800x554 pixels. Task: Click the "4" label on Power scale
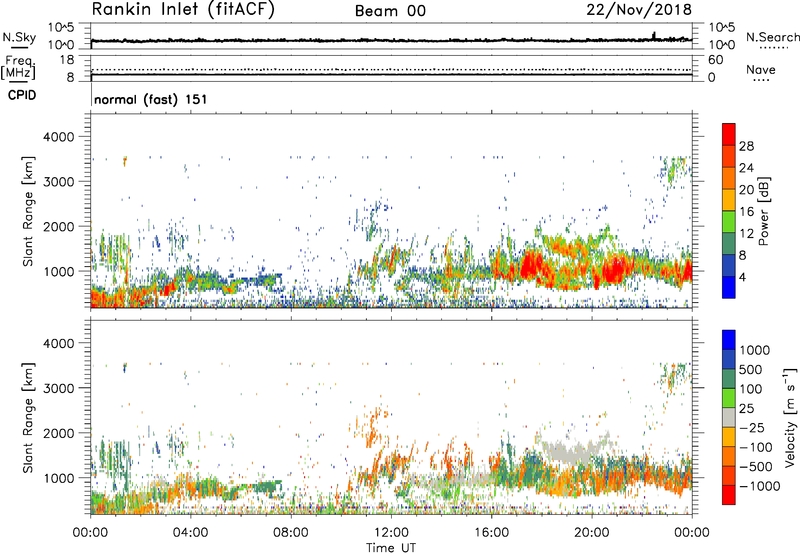(743, 278)
